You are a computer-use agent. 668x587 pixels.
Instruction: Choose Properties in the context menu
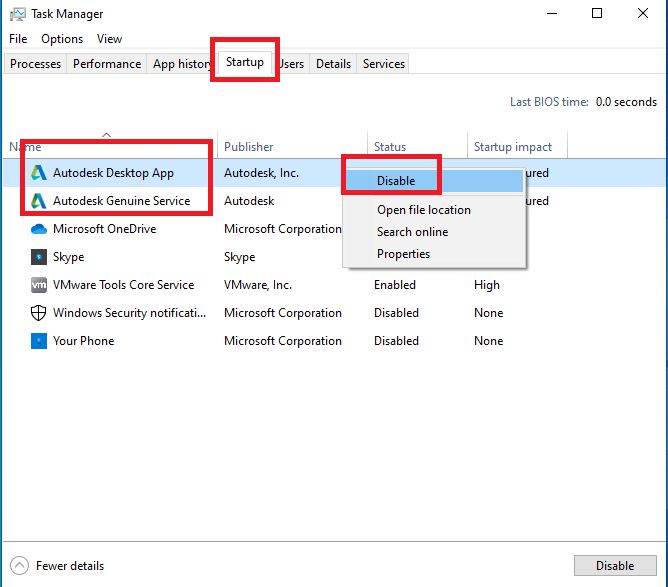tap(434, 254)
